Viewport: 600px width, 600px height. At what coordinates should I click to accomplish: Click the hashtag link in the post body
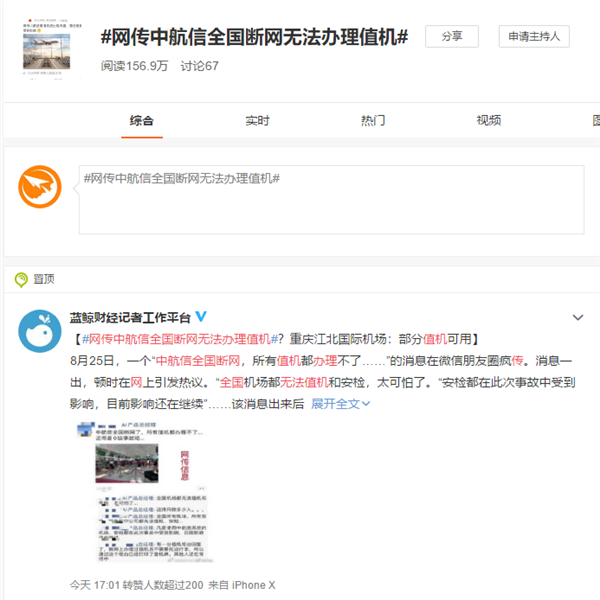[x=177, y=339]
